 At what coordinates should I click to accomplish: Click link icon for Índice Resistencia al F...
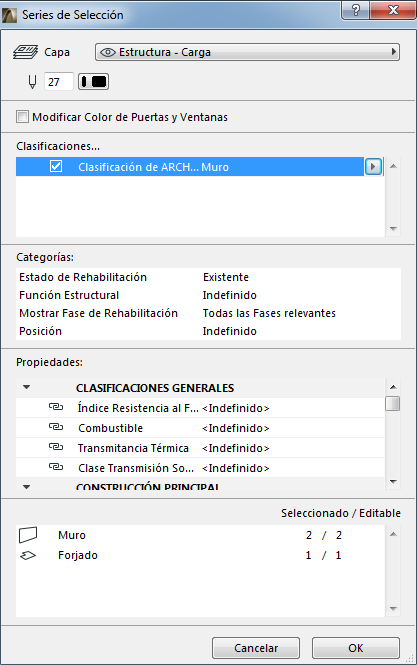tap(56, 407)
